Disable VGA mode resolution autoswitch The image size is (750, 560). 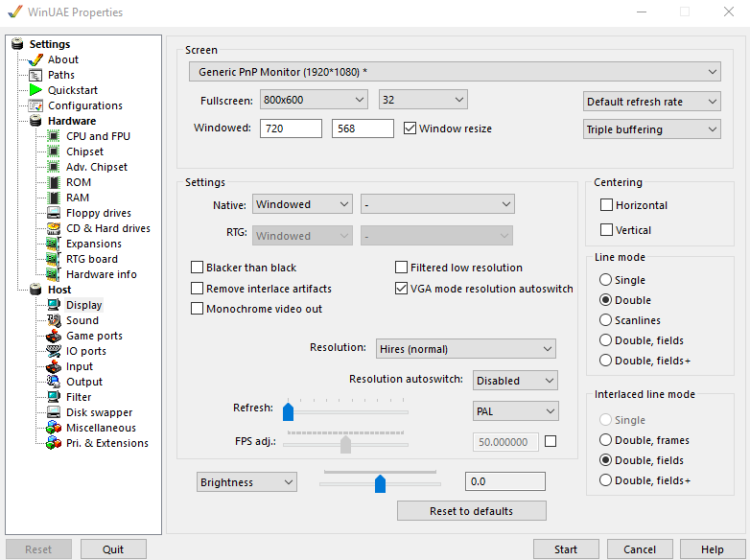(x=401, y=288)
